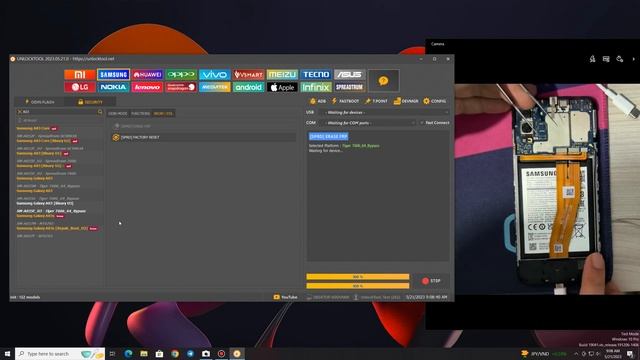Click the model search field
This screenshot has height=360, width=640.
coord(59,111)
